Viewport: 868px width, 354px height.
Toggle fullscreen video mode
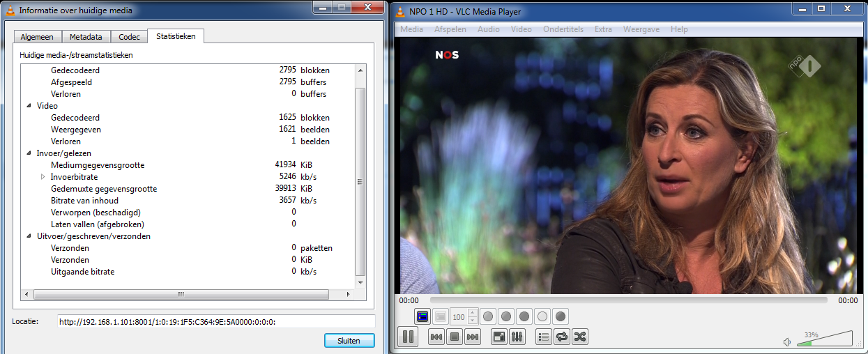499,337
